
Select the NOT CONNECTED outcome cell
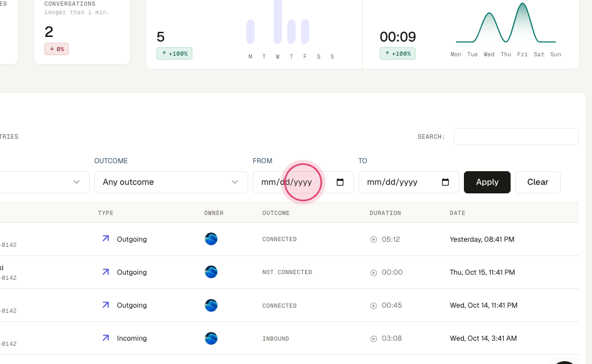coord(287,272)
